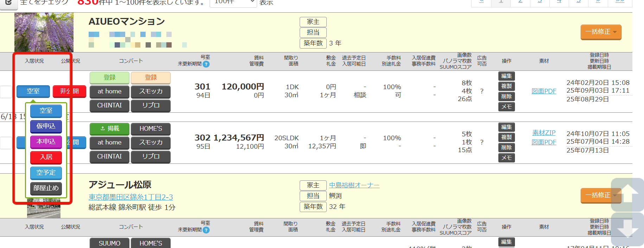This screenshot has height=248, width=644.
Task: Choose the red 入居 status option
Action: [46, 157]
